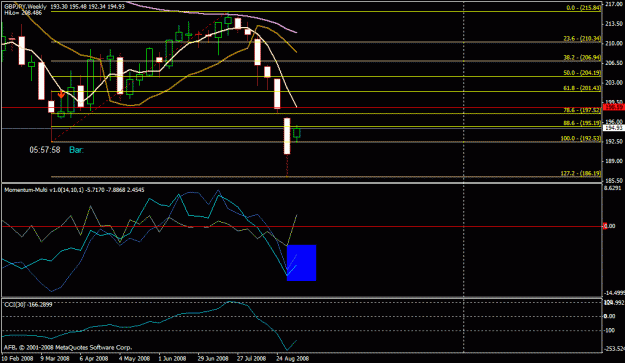Image resolution: width=625 pixels, height=363 pixels.
Task: Select the 88.6 - (195.19) Fibonacci label
Action: tap(582, 123)
